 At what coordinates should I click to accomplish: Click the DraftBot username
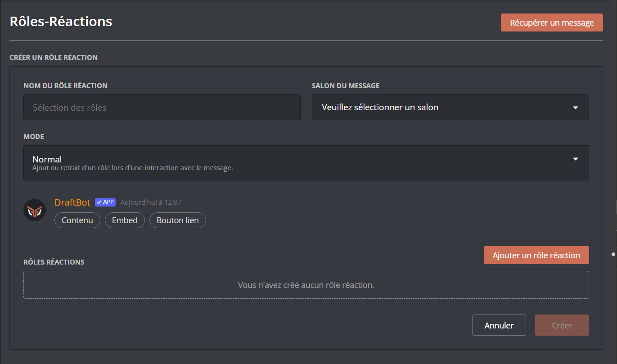tap(72, 202)
